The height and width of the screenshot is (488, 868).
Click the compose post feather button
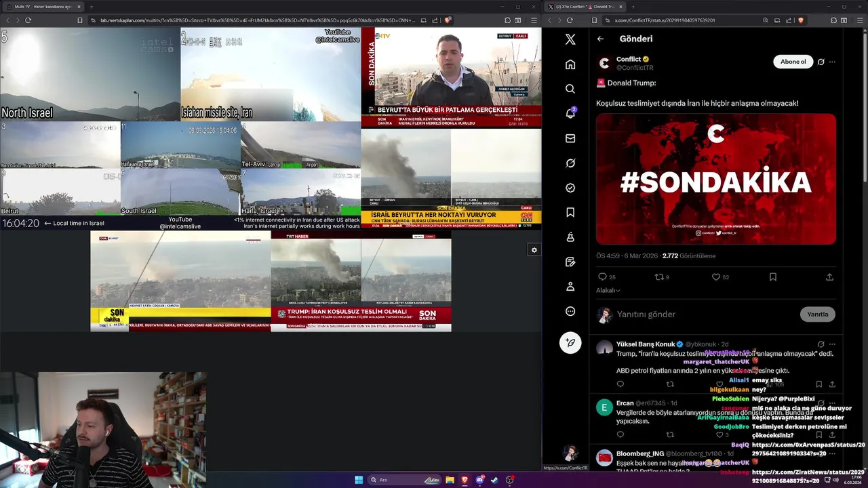tap(570, 343)
